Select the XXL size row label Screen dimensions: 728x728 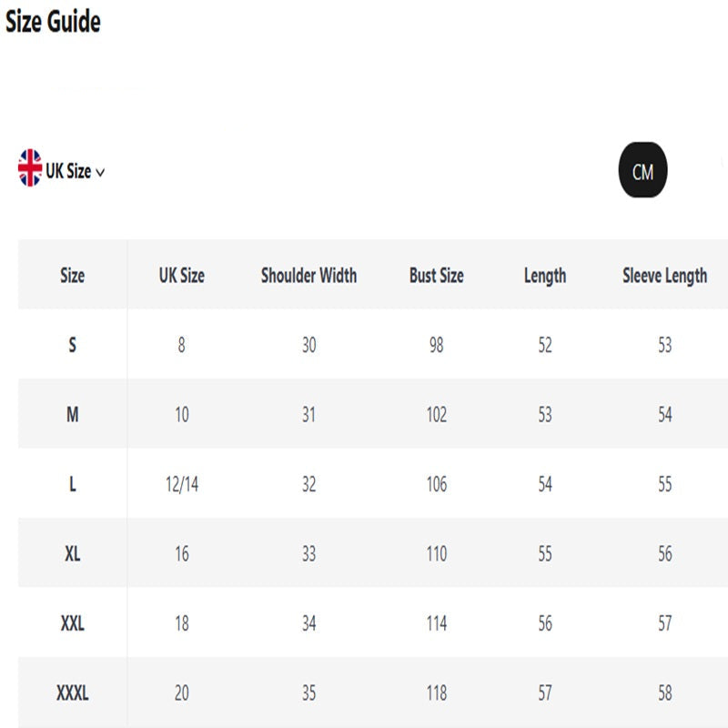[72, 623]
